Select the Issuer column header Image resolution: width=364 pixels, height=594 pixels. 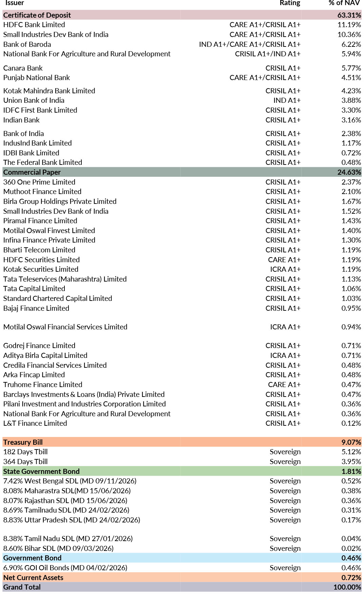15,3
